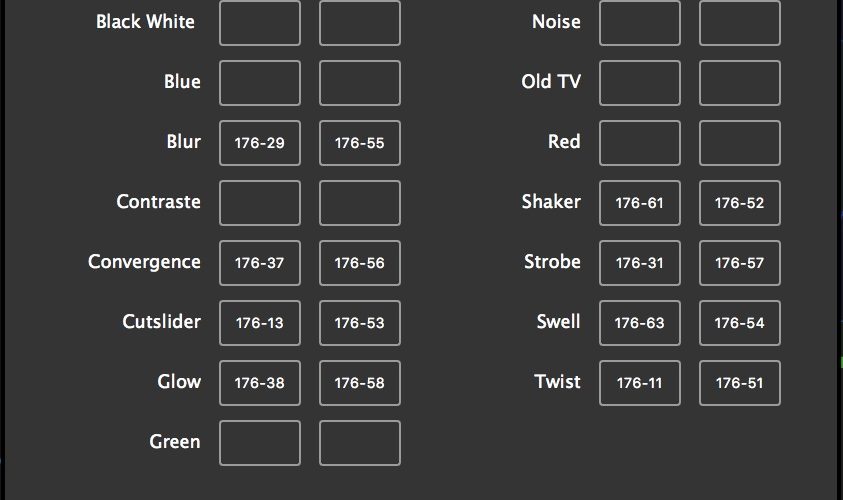Click the Glow field showing 176-38

[260, 383]
